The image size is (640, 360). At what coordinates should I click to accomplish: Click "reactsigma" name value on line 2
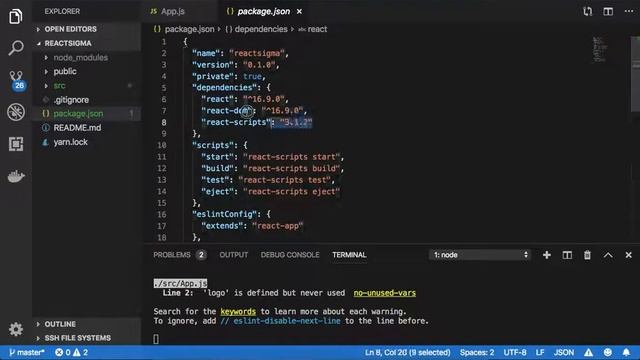pyautogui.click(x=257, y=53)
